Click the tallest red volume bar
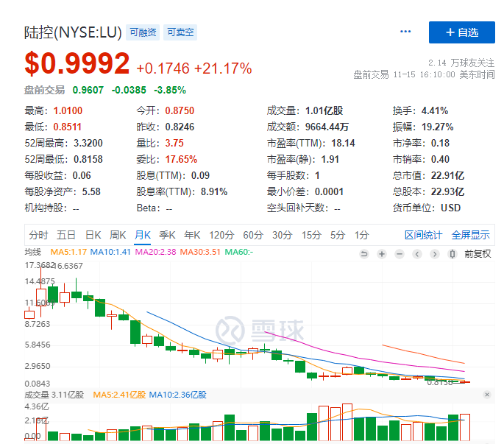504x444 pixels. 347,422
